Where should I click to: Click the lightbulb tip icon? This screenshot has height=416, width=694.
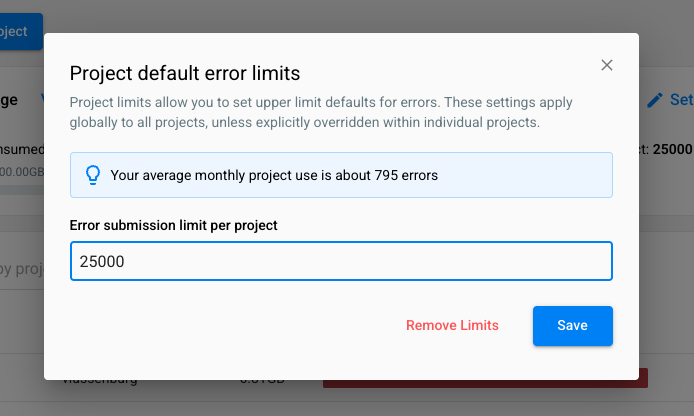pos(92,175)
